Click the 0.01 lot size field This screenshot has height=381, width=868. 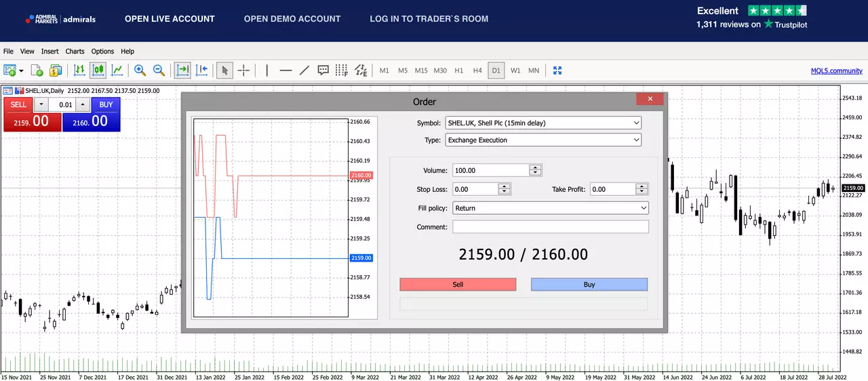(62, 105)
